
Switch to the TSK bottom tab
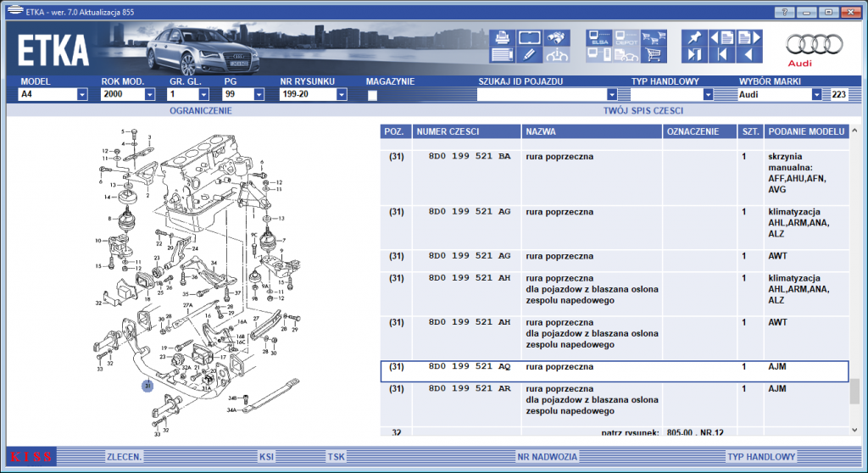click(x=336, y=457)
